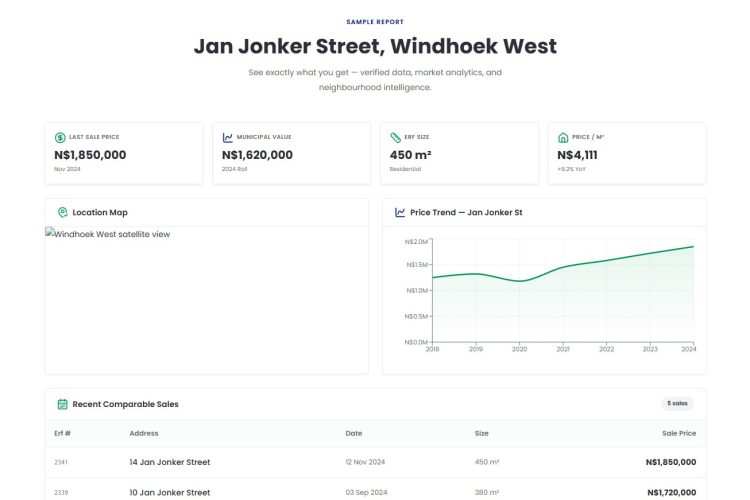750x500 pixels.
Task: Click the 5 sales badge
Action: pyautogui.click(x=677, y=404)
